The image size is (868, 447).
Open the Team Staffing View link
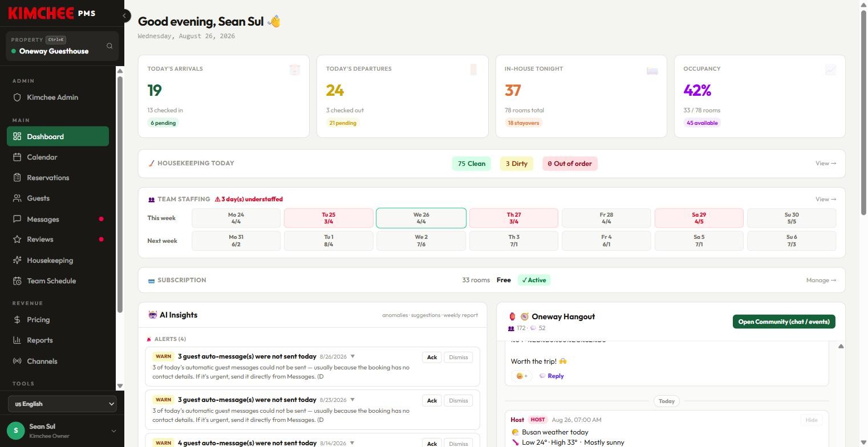click(826, 200)
